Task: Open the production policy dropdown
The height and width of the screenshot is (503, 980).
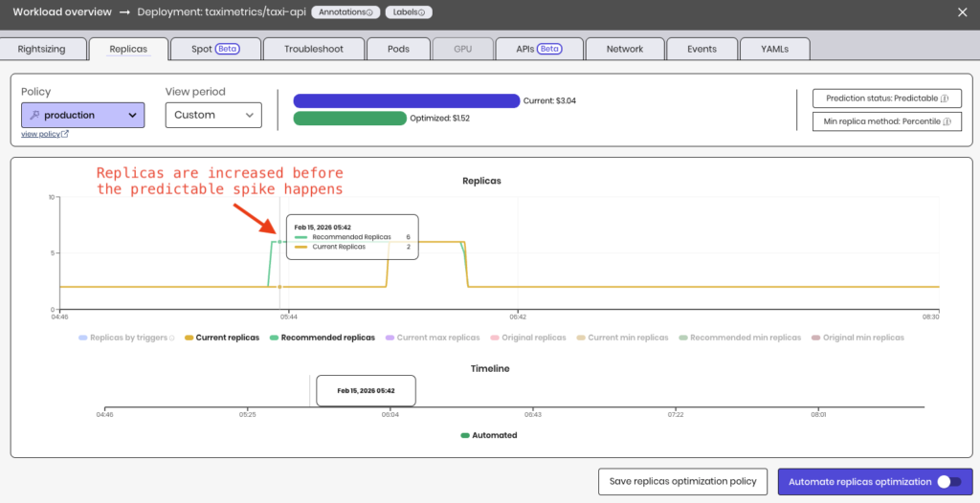Action: [82, 115]
